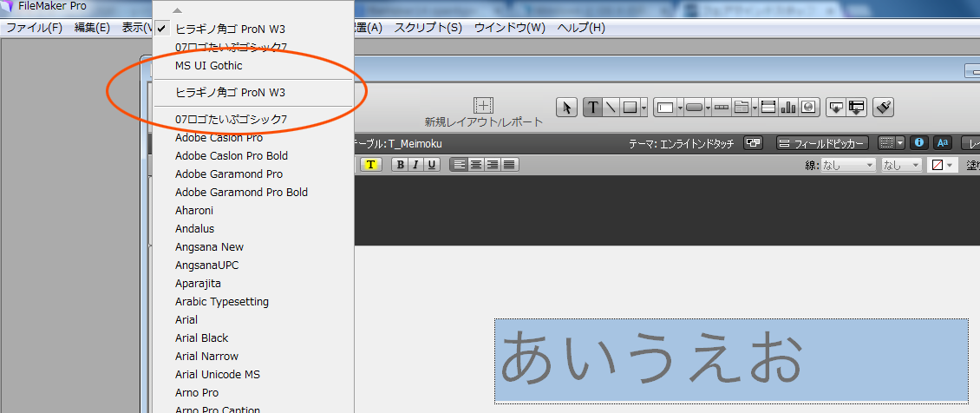Screen dimensions: 980x413
Task: Expand the Tab Control tool dropdown arrow
Action: point(755,108)
